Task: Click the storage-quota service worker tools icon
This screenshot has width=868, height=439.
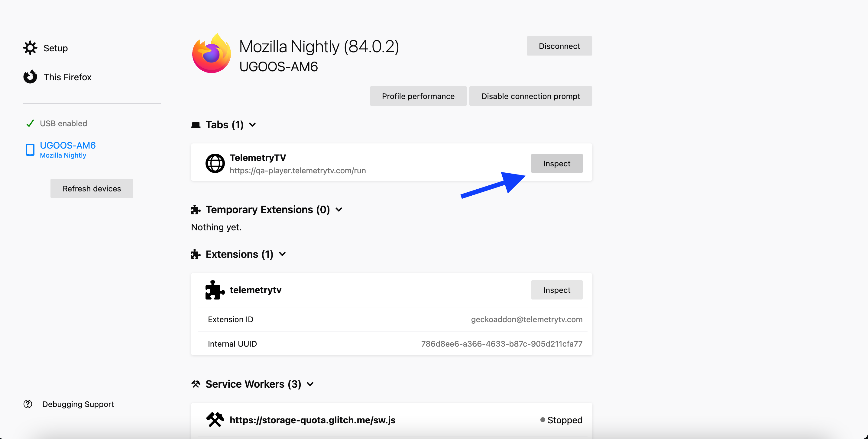Action: (x=215, y=420)
